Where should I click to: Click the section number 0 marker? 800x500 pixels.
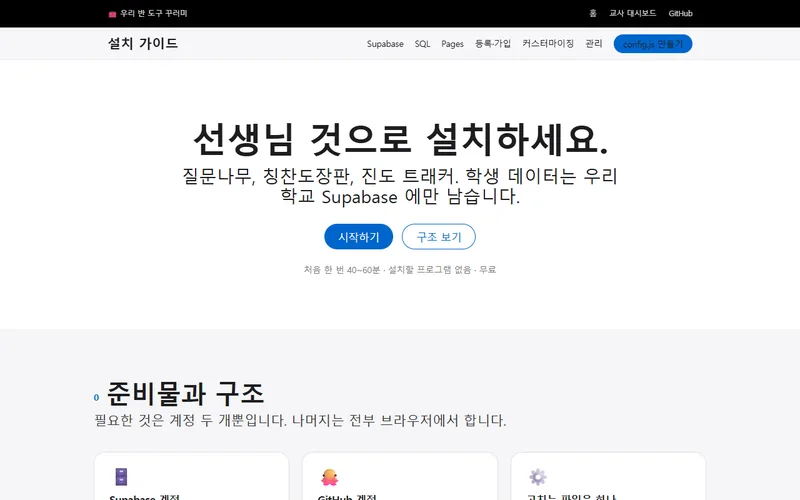[96, 397]
